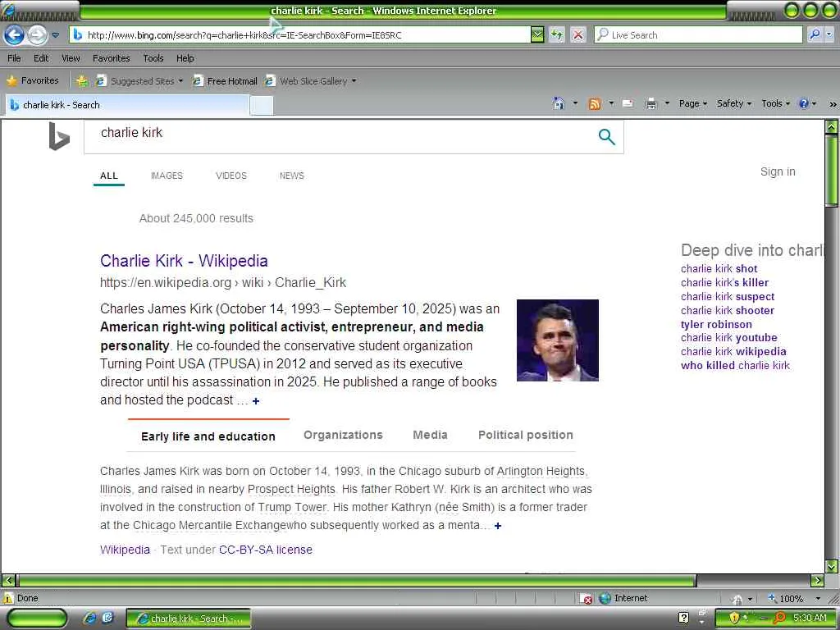
Task: Click the Home page icon
Action: (559, 104)
